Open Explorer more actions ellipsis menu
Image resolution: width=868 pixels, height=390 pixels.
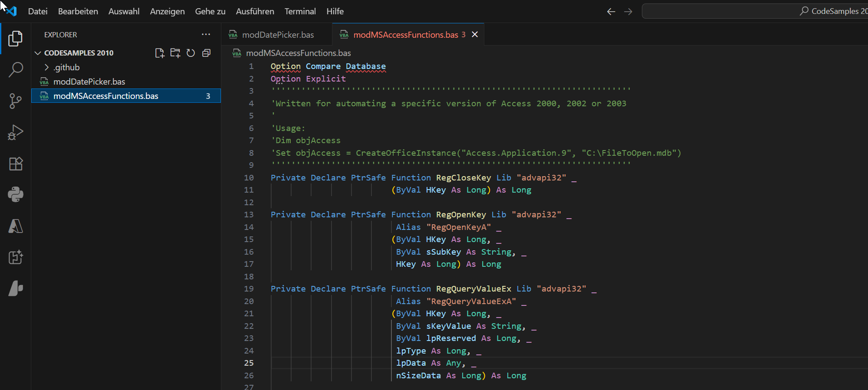point(206,35)
